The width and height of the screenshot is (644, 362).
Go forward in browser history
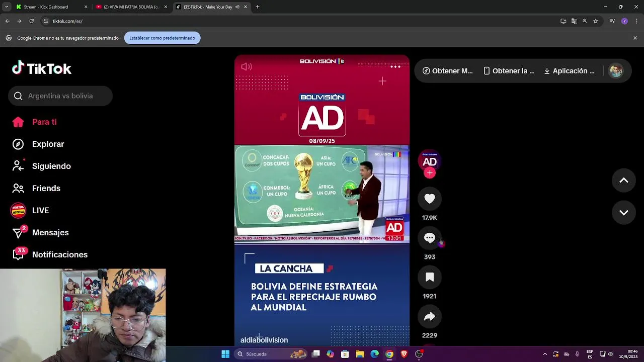pos(19,21)
